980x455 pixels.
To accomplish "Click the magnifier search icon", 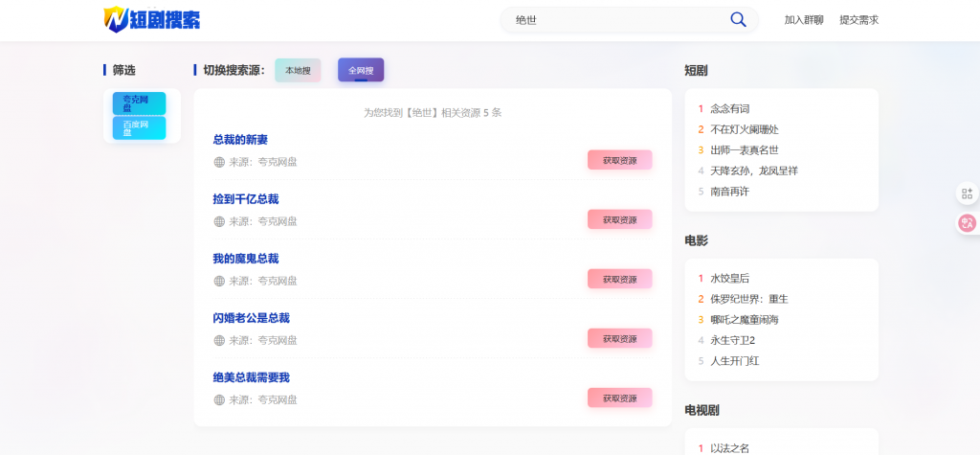I will click(x=738, y=20).
